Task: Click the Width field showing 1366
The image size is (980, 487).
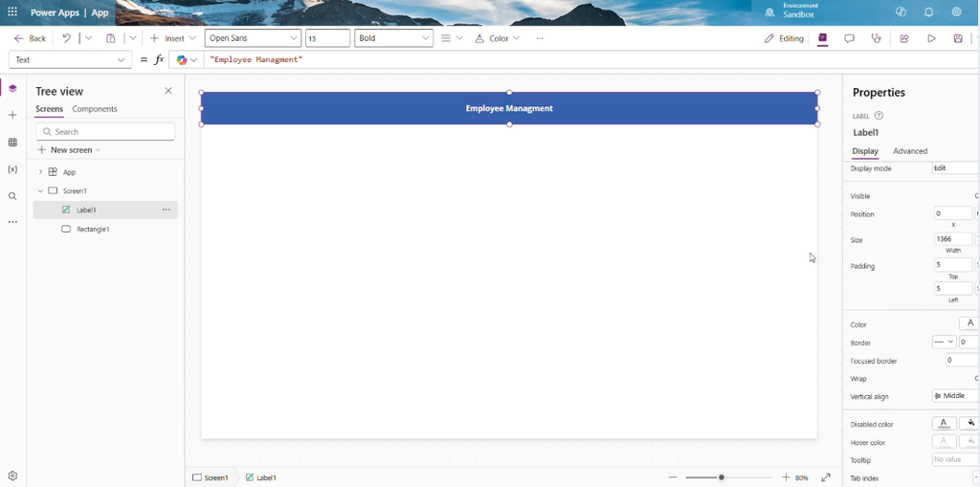Action: [953, 239]
